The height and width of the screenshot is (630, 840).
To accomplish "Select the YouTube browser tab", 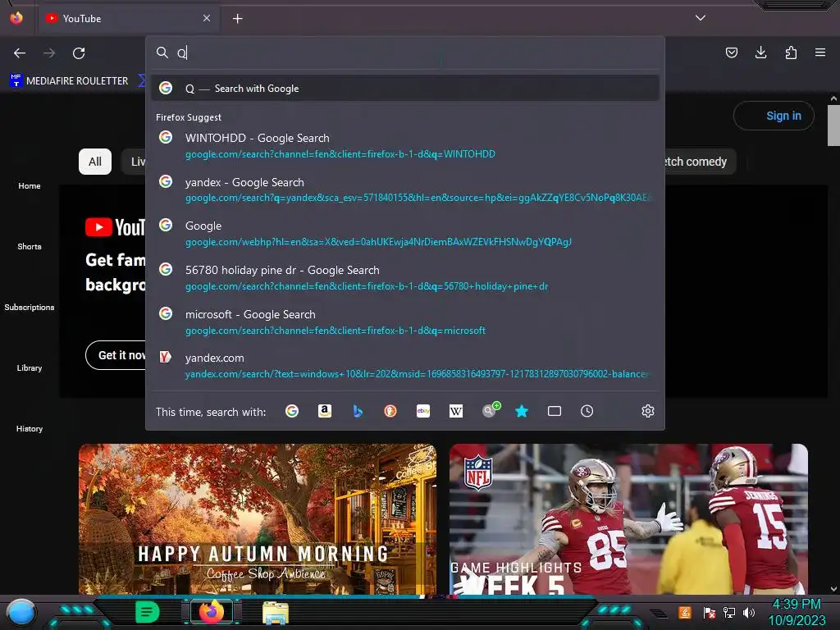I will [129, 19].
